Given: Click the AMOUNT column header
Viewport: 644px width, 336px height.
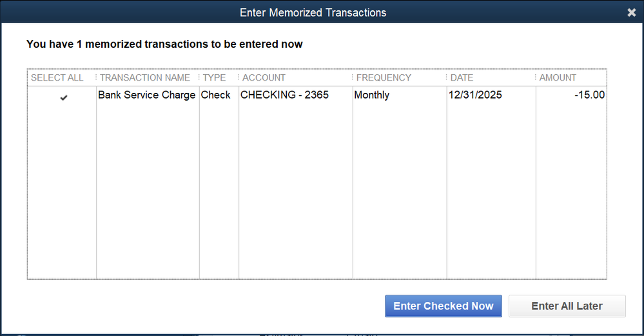Looking at the screenshot, I should [x=558, y=77].
